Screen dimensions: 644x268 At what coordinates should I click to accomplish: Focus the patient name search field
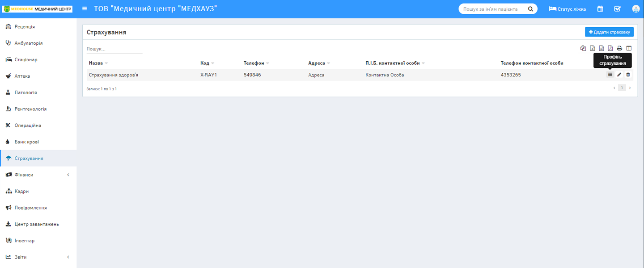493,9
